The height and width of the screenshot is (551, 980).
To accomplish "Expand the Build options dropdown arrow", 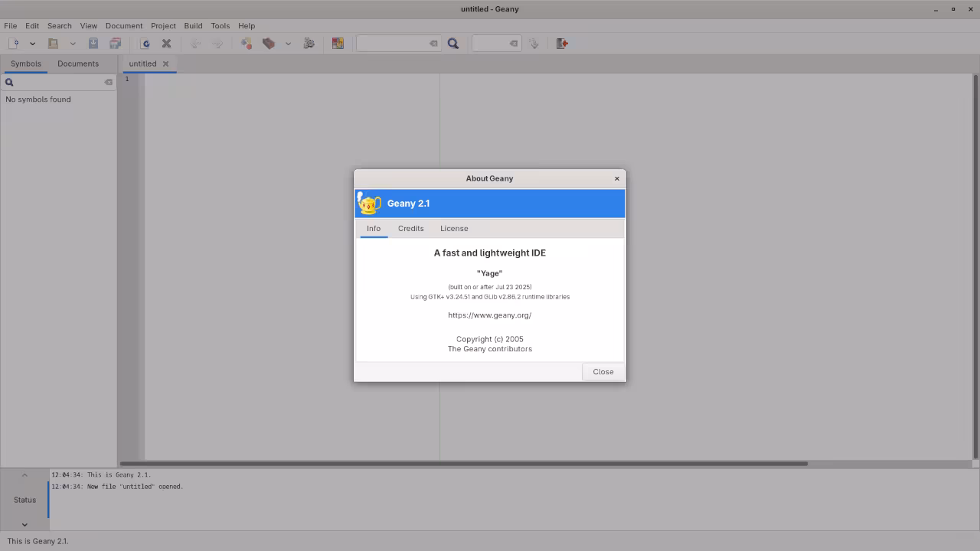I will (x=288, y=43).
